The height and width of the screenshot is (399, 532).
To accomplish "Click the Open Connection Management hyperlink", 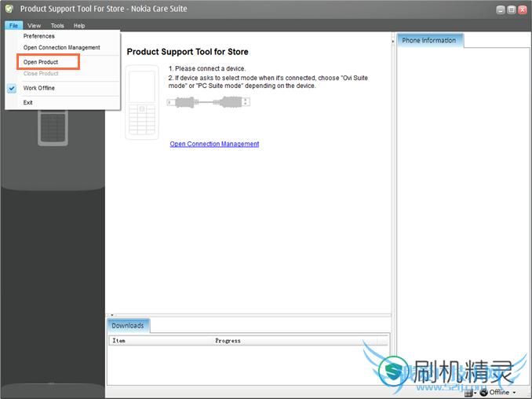I will tap(214, 144).
